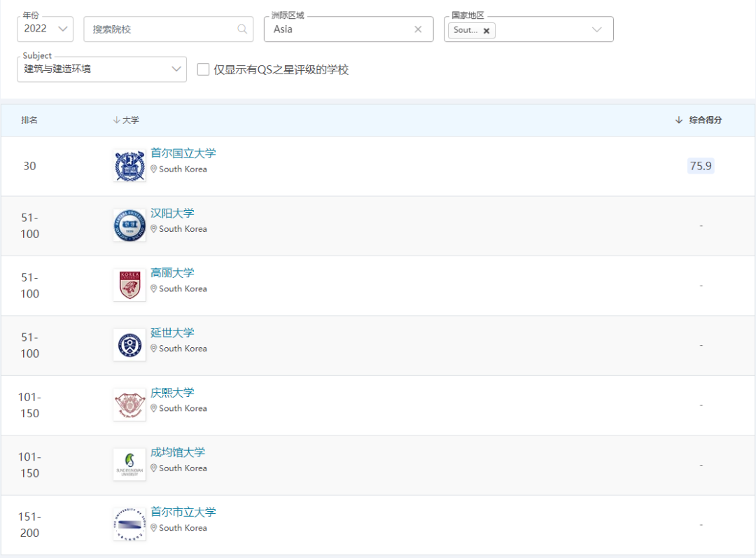This screenshot has width=756, height=558.
Task: Sort by 综合得分 column header
Action: [x=698, y=120]
